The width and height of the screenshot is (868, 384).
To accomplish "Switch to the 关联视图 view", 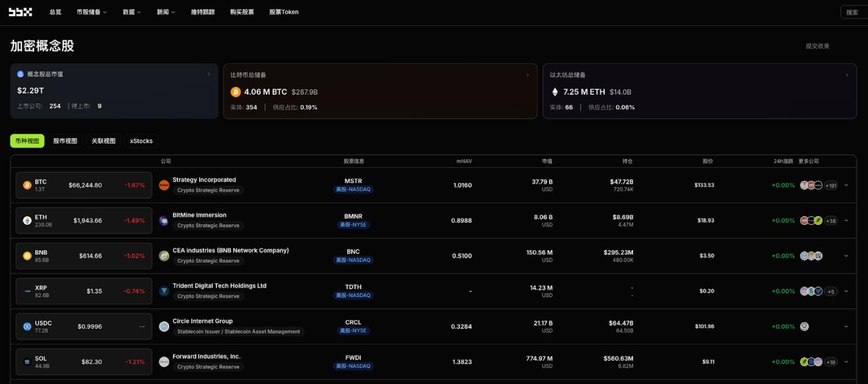I will [x=104, y=141].
